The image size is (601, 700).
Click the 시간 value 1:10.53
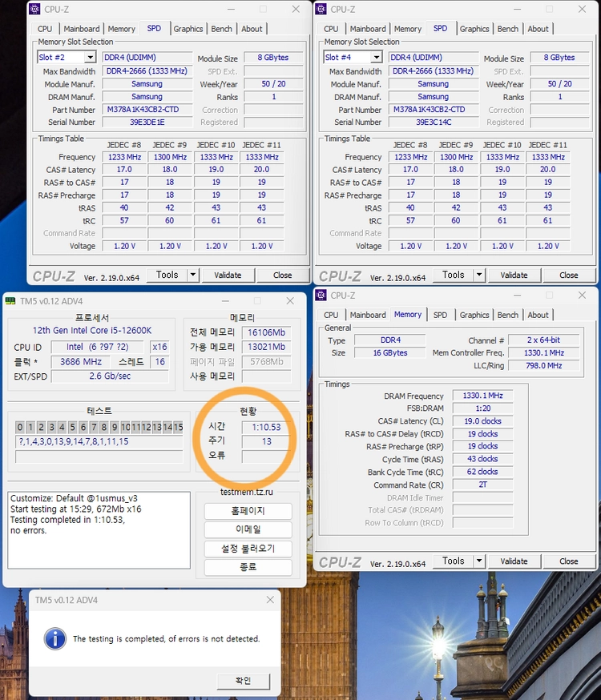(x=267, y=427)
